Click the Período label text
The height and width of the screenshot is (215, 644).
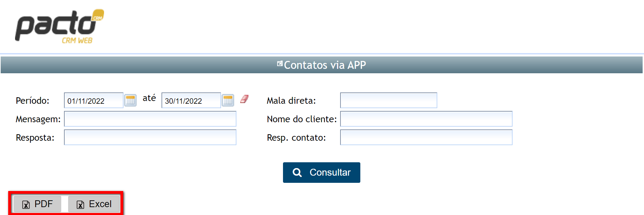pyautogui.click(x=33, y=101)
